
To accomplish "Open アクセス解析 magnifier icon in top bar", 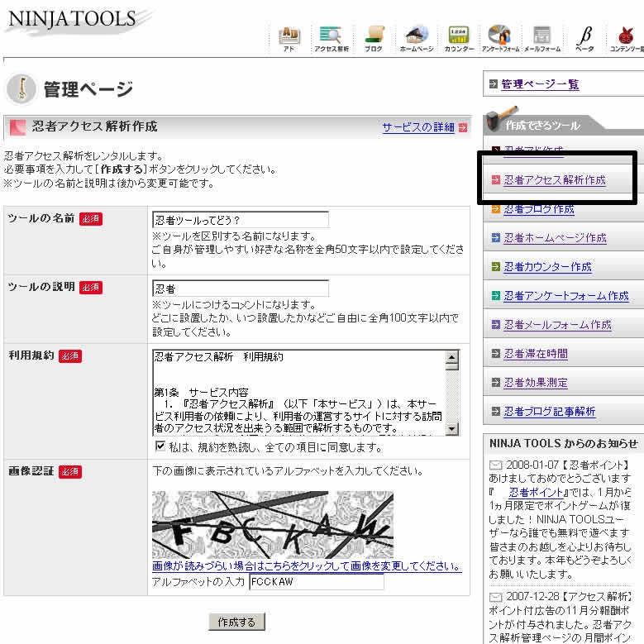I will coord(331,37).
